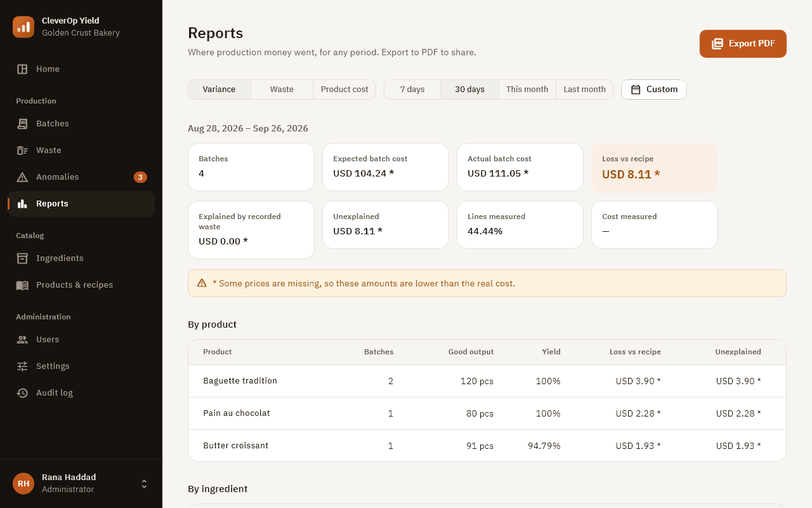812x508 pixels.
Task: Click the Waste bin icon in sidebar
Action: pyautogui.click(x=22, y=150)
